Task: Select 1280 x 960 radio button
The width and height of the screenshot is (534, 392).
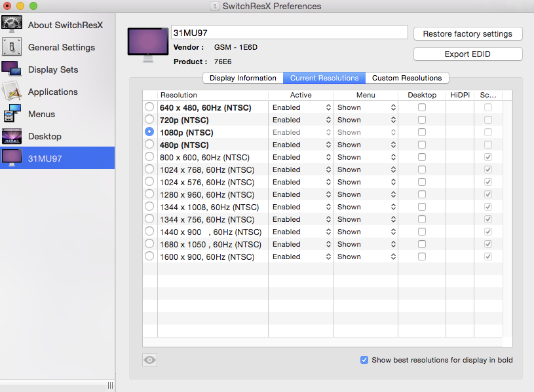Action: click(149, 194)
